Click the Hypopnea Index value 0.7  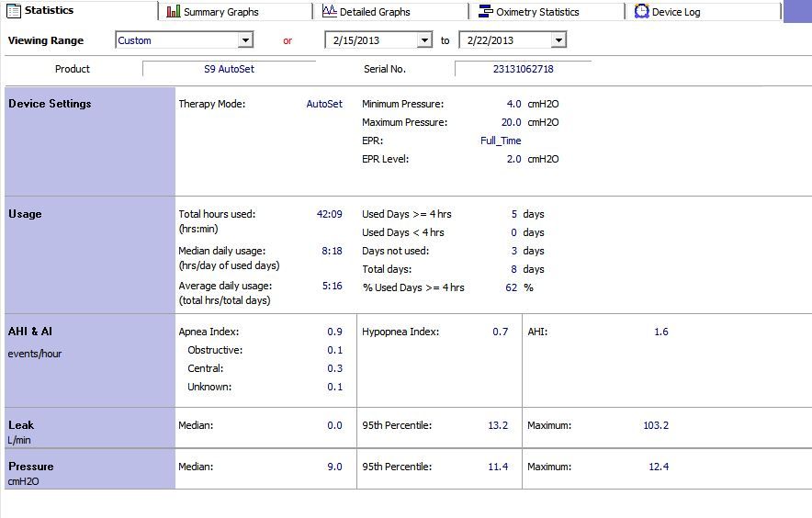[x=501, y=332]
